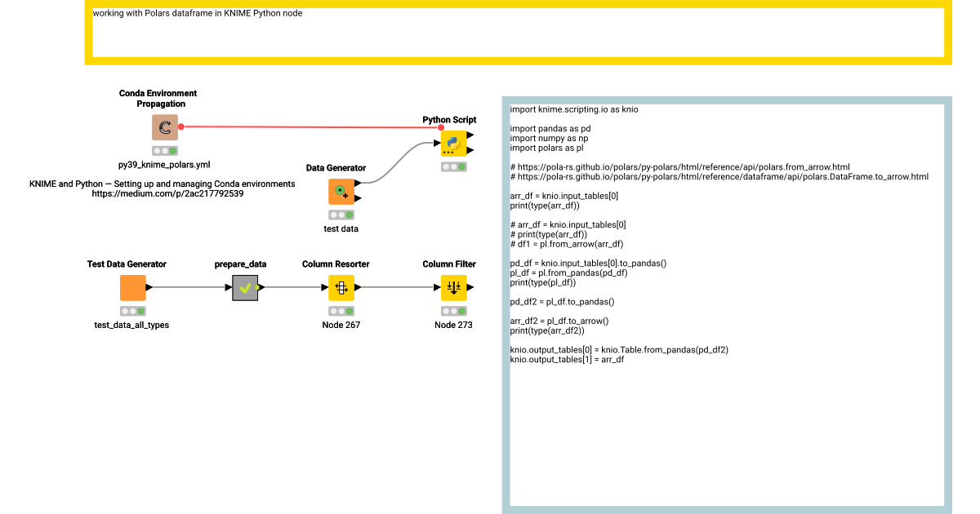This screenshot has width=980, height=514.
Task: Open the Column Resorter node
Action: (x=341, y=287)
